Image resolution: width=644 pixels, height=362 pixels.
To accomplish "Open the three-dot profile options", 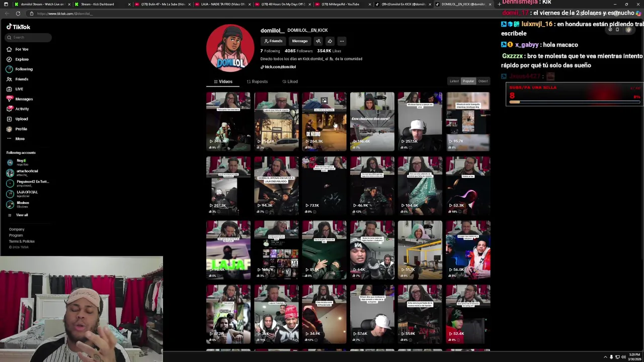I will click(342, 41).
